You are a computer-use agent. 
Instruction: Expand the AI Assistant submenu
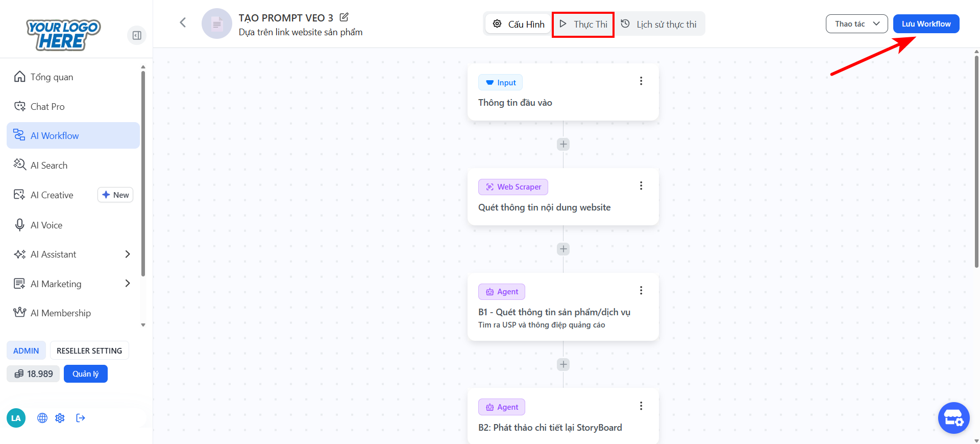pos(127,254)
